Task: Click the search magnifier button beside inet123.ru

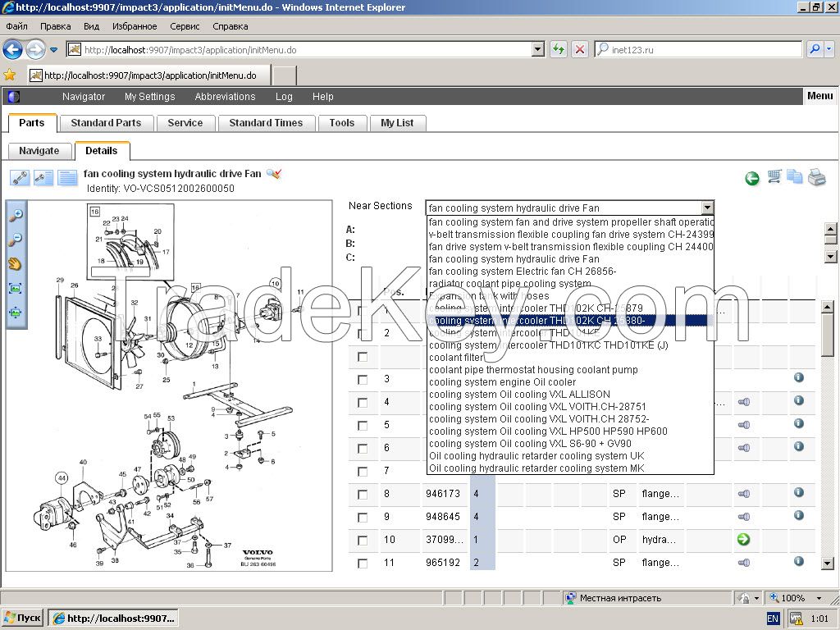Action: coord(815,49)
